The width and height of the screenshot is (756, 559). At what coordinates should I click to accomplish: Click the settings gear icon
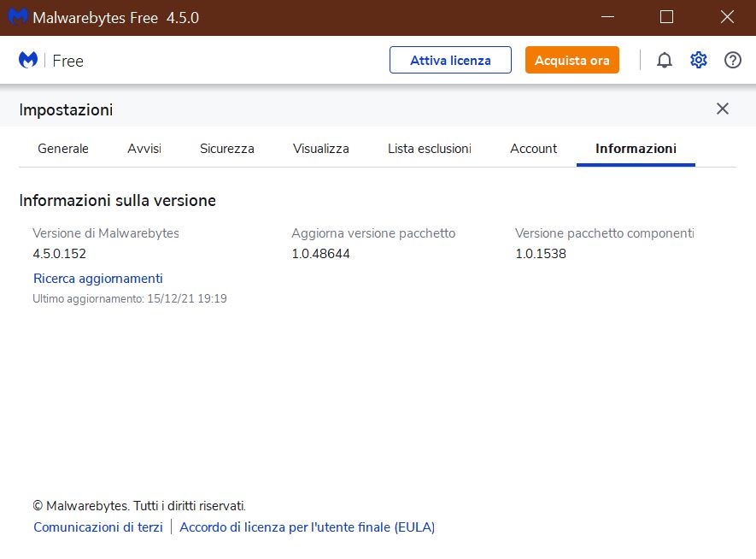(699, 61)
